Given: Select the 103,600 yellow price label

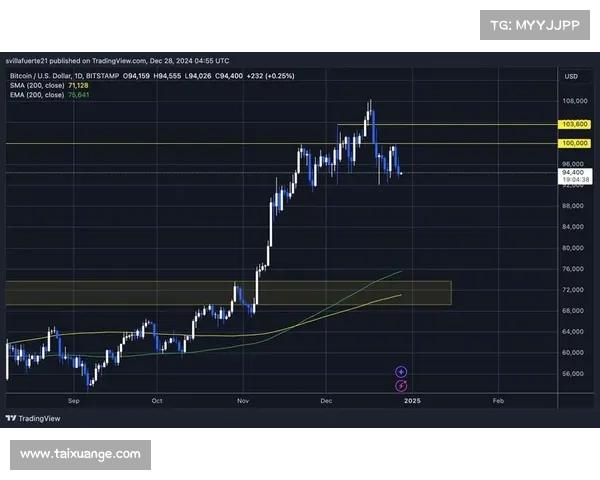Looking at the screenshot, I should click(x=573, y=124).
